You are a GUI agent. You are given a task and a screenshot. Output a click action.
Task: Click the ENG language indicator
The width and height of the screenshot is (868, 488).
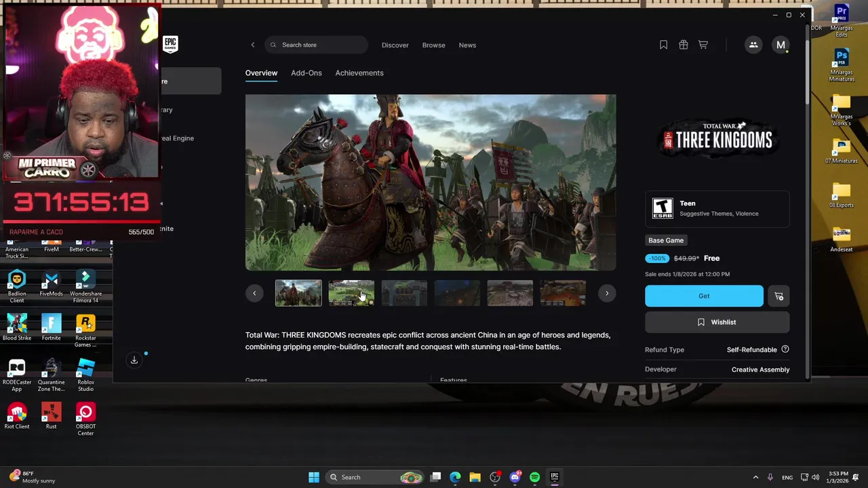787,478
